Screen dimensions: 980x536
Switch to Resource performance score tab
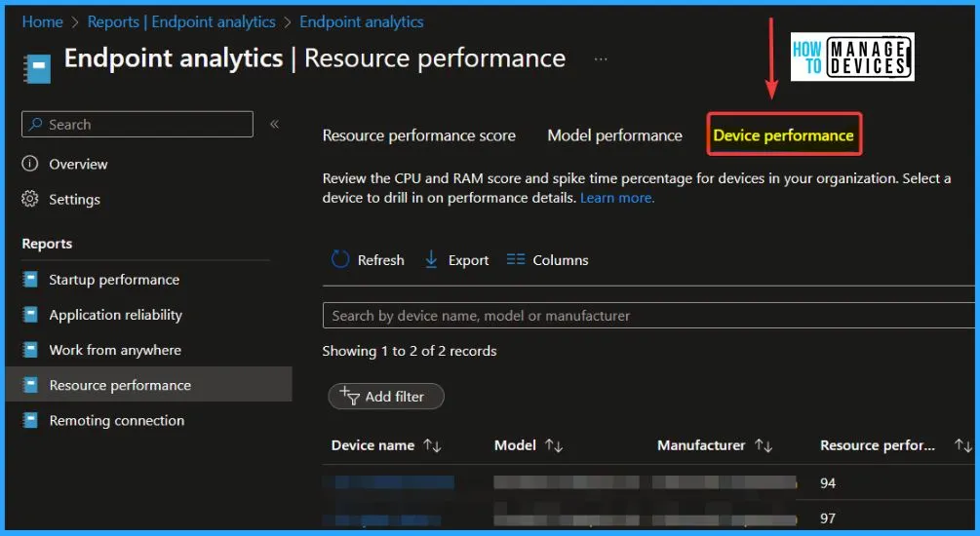click(x=418, y=135)
